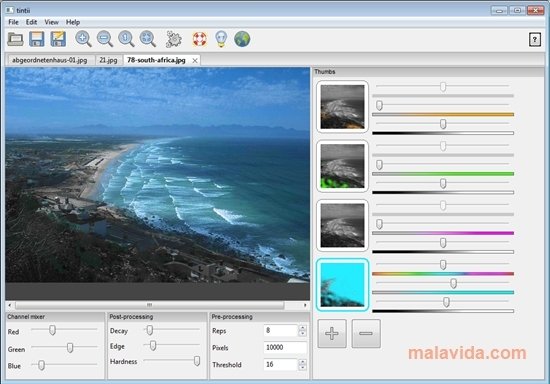Image resolution: width=550 pixels, height=384 pixels.
Task: Click cyan thumb's rainbow hue slider handle
Action: point(443,264)
